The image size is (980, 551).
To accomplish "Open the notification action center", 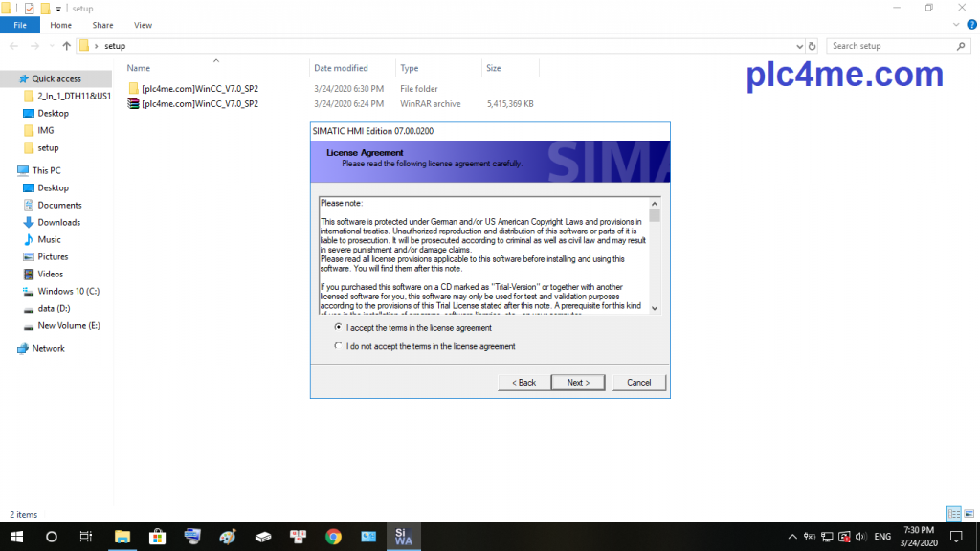I will [x=955, y=537].
